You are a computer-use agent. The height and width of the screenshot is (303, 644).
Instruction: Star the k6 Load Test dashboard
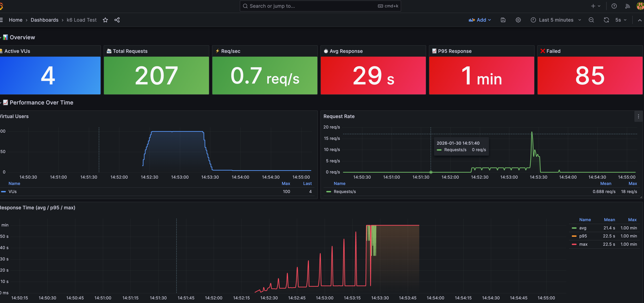tap(105, 20)
